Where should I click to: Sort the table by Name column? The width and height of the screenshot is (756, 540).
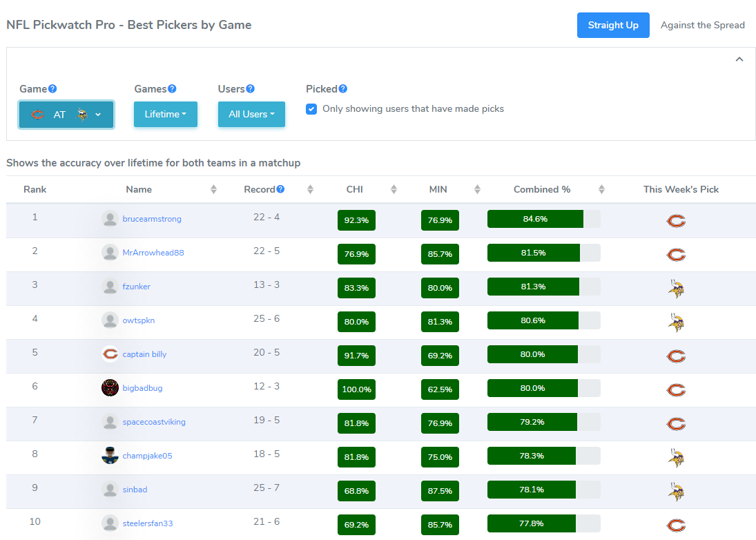coord(213,189)
